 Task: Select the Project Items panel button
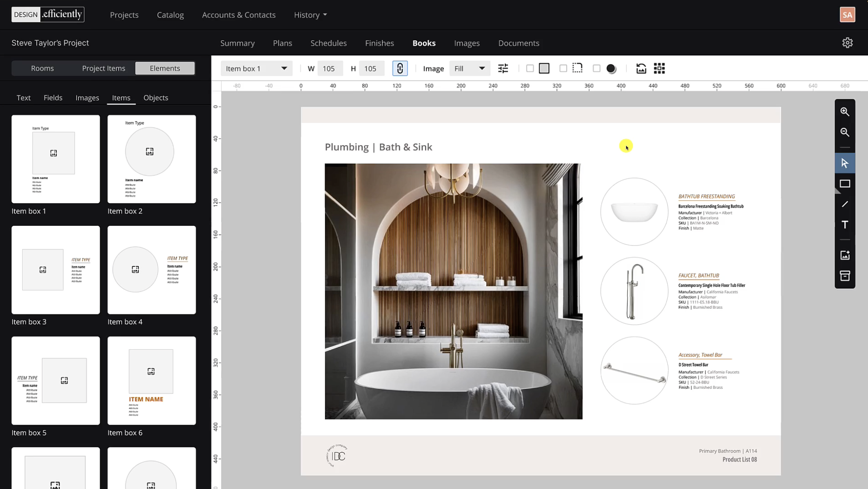pos(103,68)
